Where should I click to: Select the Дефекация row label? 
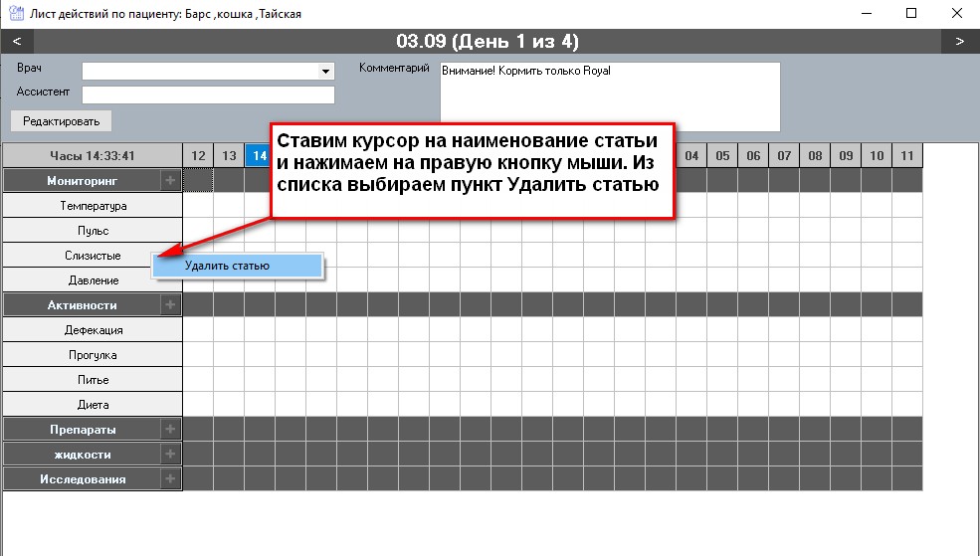pyautogui.click(x=93, y=330)
